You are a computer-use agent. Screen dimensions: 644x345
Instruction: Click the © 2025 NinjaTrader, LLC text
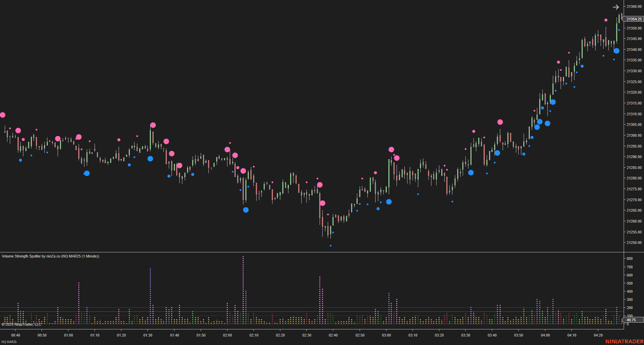pyautogui.click(x=21, y=324)
